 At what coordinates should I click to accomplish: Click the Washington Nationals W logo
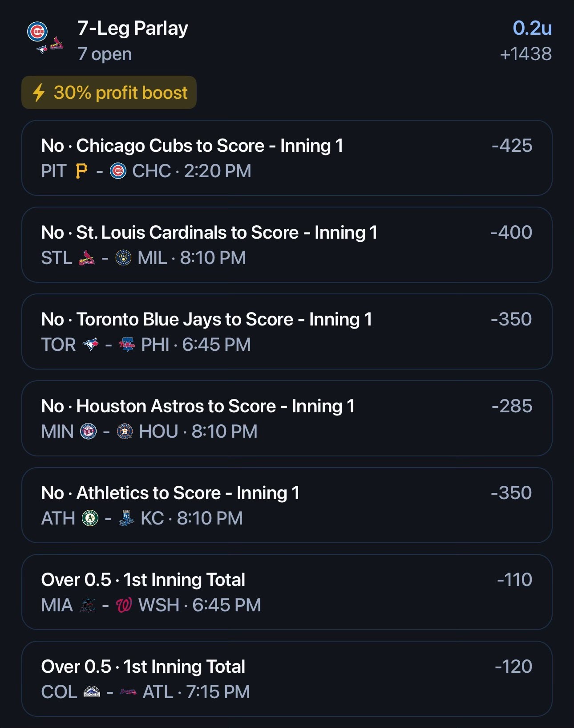coord(124,605)
